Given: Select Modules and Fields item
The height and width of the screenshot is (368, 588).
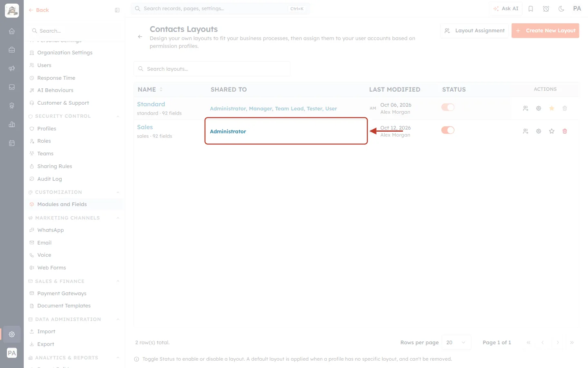Looking at the screenshot, I should 74,204.
